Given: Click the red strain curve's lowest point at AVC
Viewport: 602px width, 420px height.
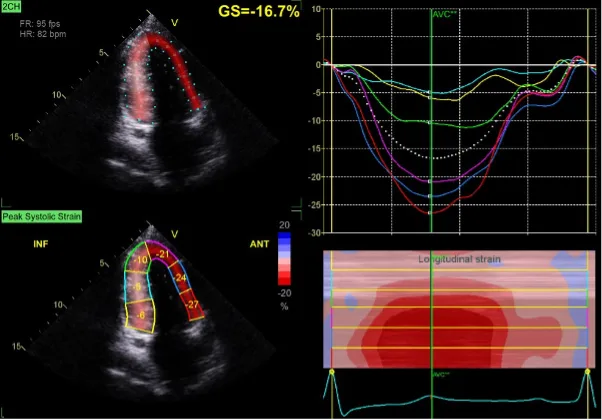Looking at the screenshot, I should coord(430,213).
